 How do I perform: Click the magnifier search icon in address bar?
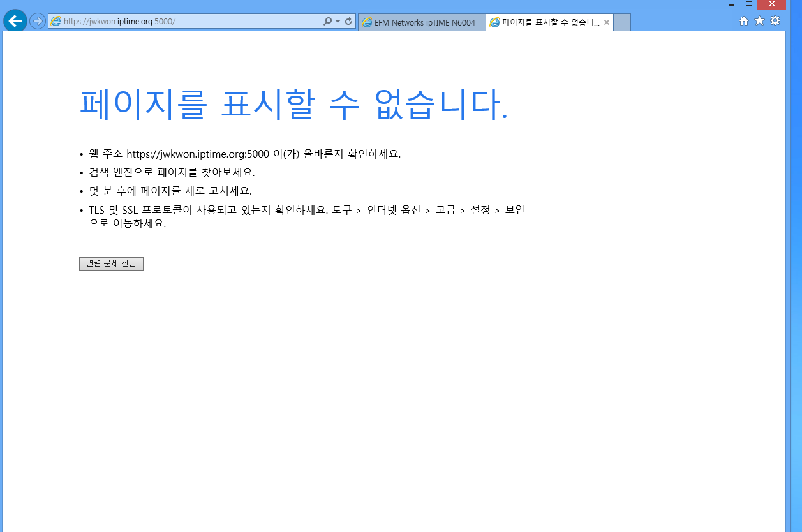(328, 22)
